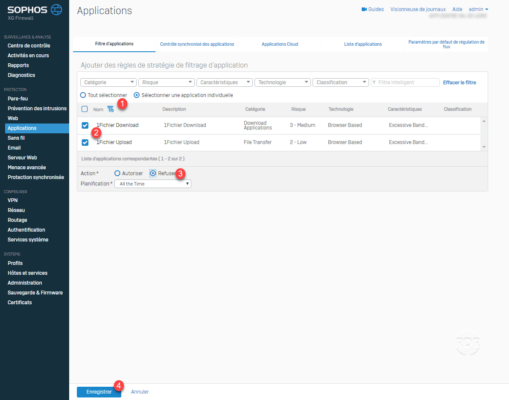Click the Guides video camera icon

tap(364, 9)
